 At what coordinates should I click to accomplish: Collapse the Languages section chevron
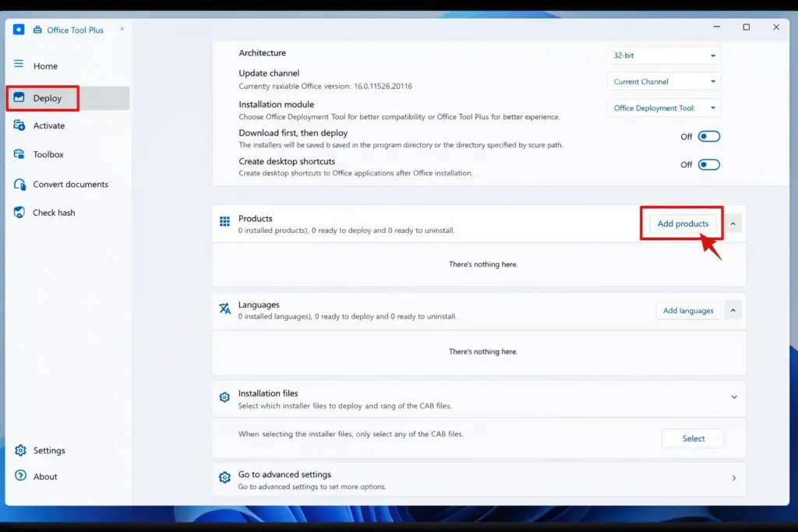[x=733, y=311]
